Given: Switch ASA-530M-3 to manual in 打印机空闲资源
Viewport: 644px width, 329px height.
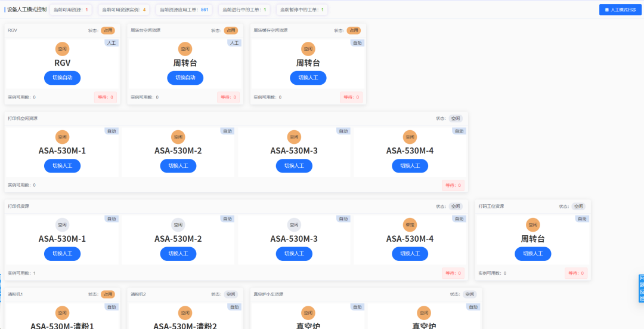Looking at the screenshot, I should click(x=294, y=166).
